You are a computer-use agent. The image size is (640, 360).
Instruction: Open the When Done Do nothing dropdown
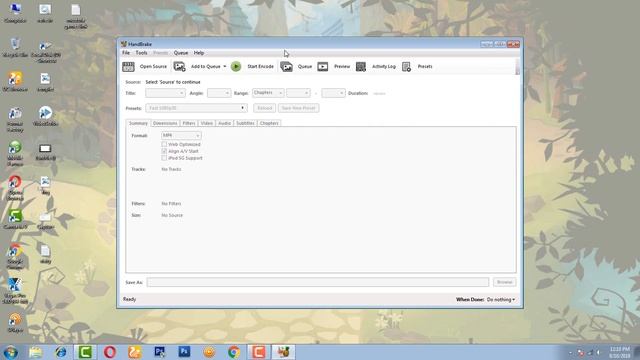pyautogui.click(x=501, y=300)
